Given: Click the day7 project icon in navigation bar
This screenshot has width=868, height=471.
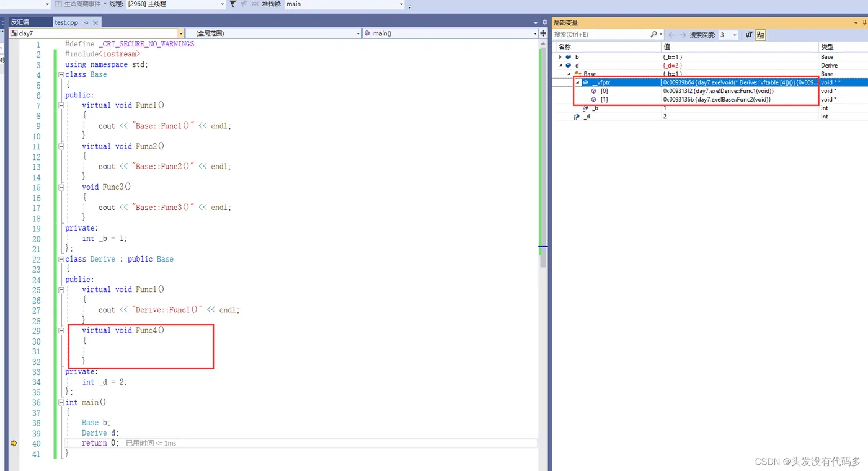Looking at the screenshot, I should (14, 33).
